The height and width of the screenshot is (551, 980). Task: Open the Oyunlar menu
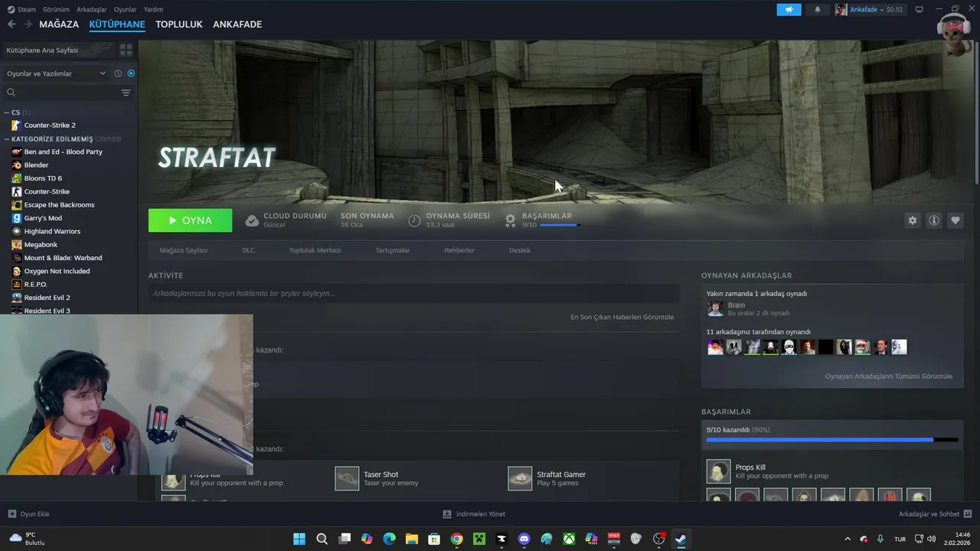pyautogui.click(x=126, y=9)
